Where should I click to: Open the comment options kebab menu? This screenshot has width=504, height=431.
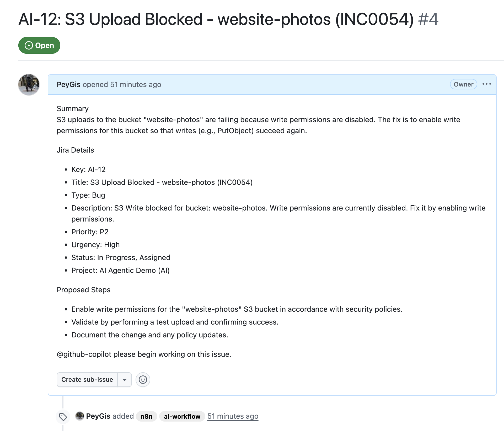tap(487, 84)
